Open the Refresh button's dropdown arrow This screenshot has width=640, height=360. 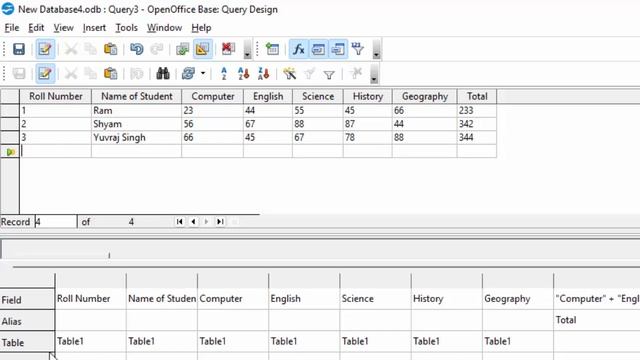pos(203,74)
